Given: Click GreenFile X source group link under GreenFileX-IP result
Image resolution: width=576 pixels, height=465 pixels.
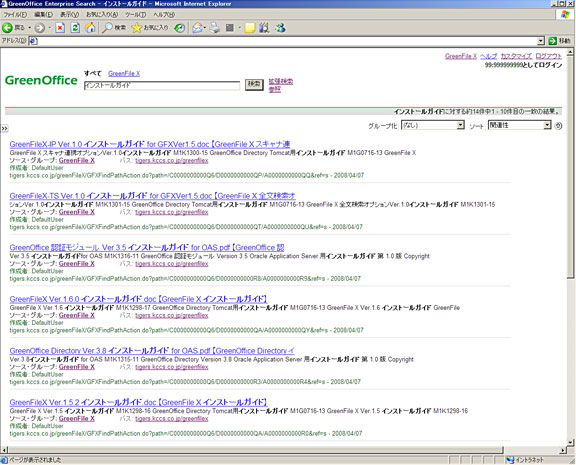Looking at the screenshot, I should pos(77,161).
